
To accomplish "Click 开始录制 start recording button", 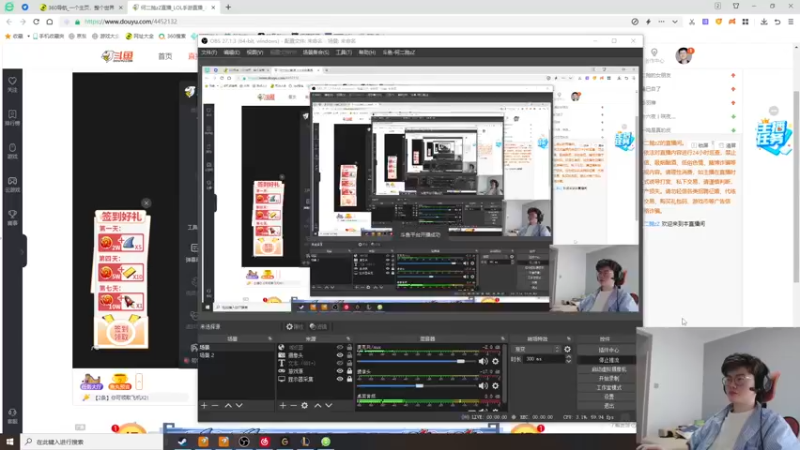I will (x=608, y=379).
